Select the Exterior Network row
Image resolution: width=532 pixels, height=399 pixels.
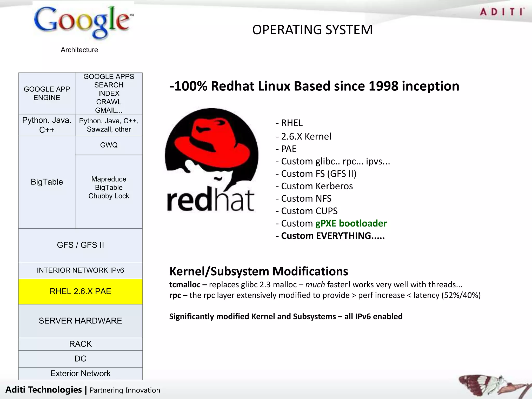tap(81, 374)
